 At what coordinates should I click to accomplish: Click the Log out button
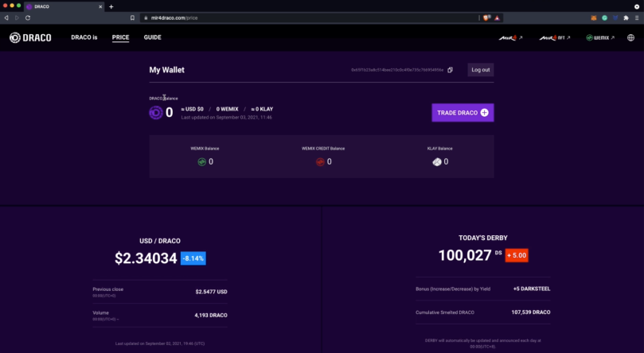(481, 70)
